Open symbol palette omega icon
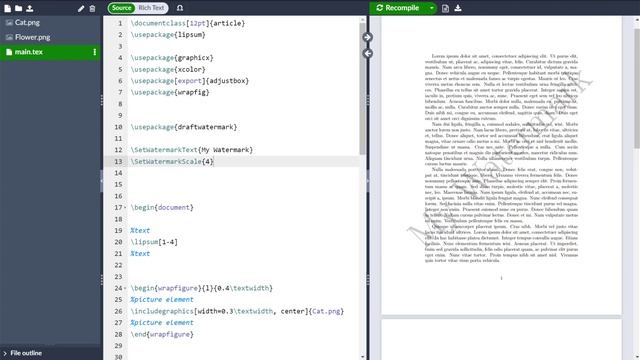 [180, 8]
